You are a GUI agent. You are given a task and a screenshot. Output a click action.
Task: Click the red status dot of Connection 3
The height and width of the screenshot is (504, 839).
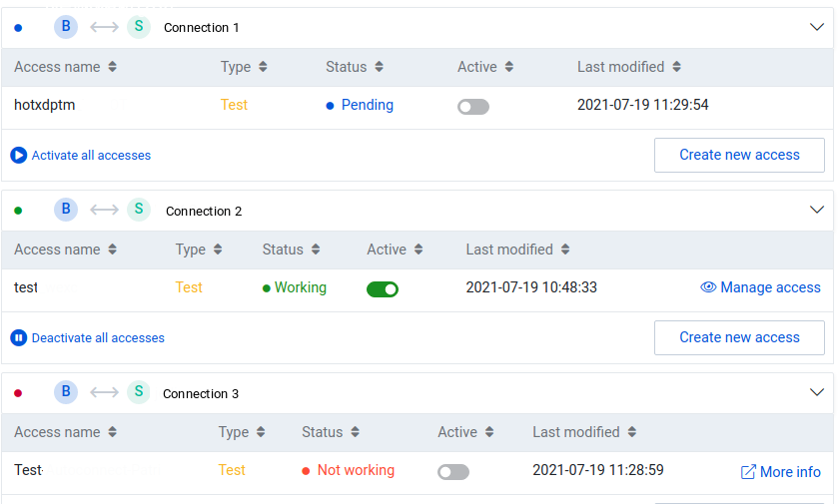(x=18, y=393)
